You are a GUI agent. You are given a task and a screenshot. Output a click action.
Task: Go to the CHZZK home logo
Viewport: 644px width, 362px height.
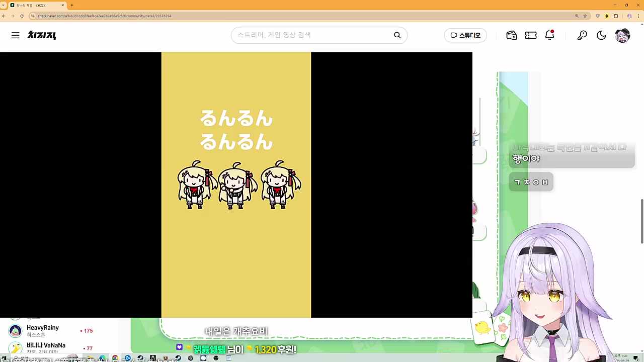(42, 35)
